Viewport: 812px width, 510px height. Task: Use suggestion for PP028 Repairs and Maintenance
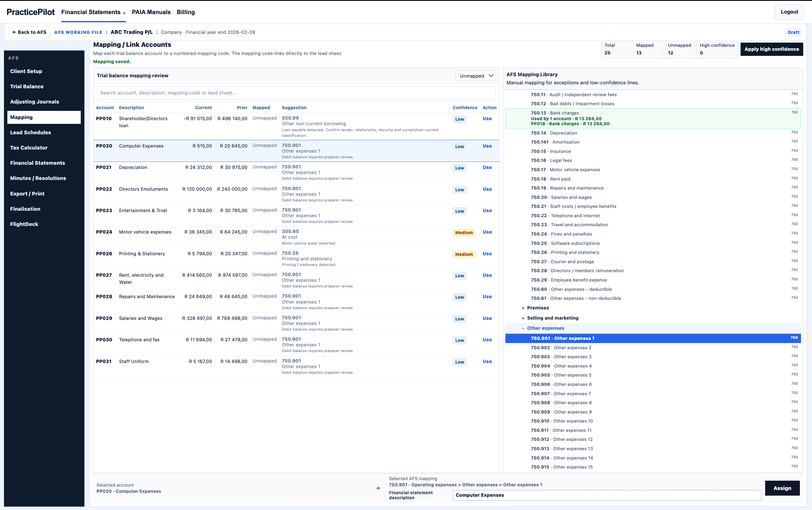click(x=487, y=297)
